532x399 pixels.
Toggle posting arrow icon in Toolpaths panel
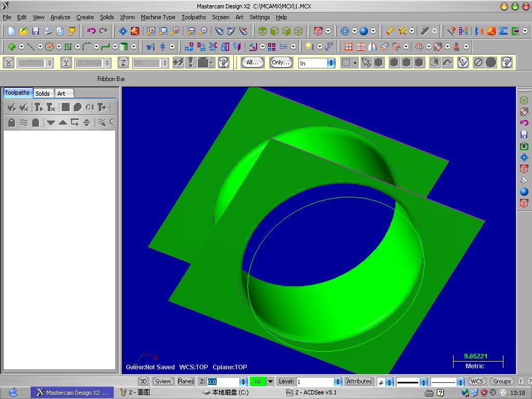[102, 108]
